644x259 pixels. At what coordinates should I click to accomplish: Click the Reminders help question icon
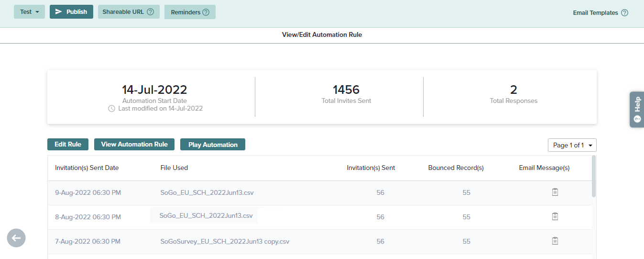pos(206,12)
